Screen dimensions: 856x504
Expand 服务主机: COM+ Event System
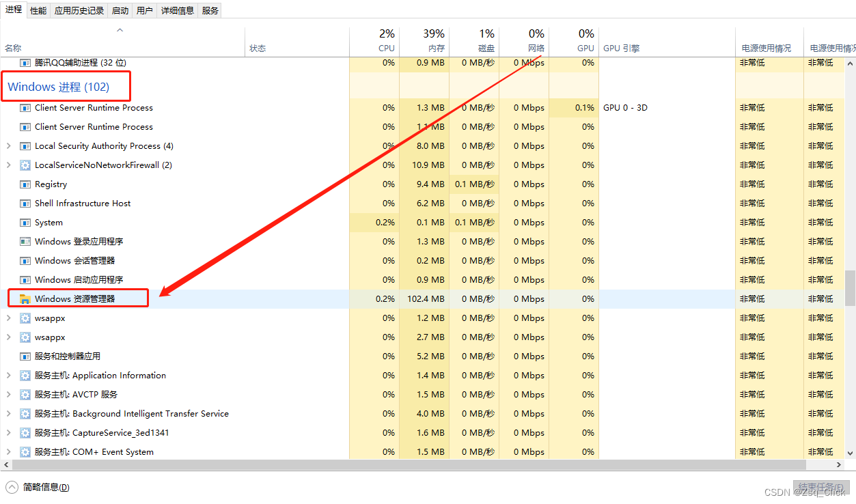pyautogui.click(x=8, y=452)
